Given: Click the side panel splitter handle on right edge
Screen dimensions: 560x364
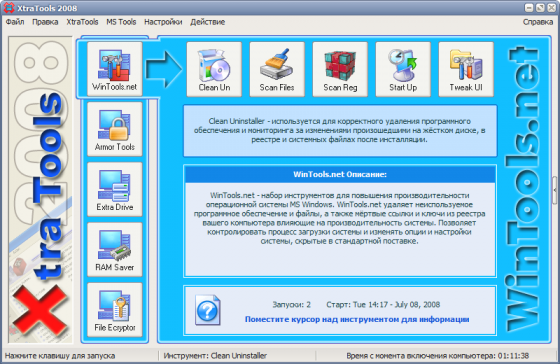Looking at the screenshot, I should 555,190.
